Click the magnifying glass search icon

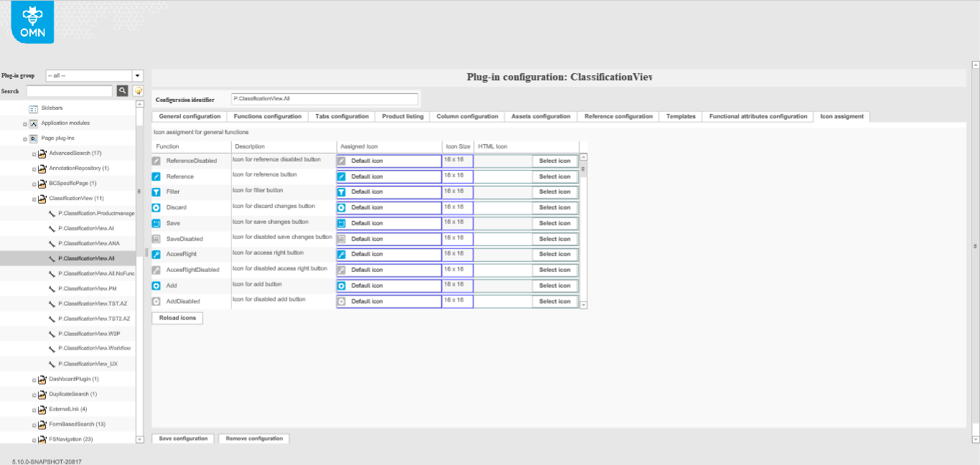click(x=122, y=90)
